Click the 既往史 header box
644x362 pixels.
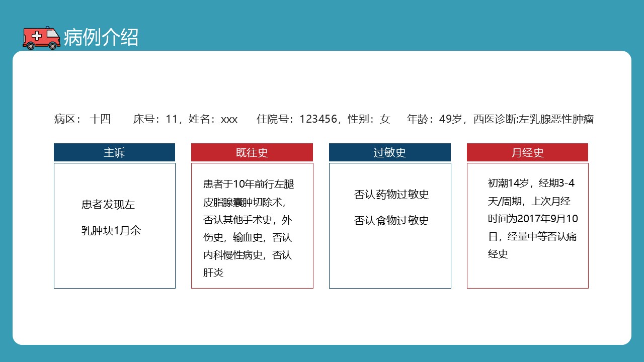[252, 152]
